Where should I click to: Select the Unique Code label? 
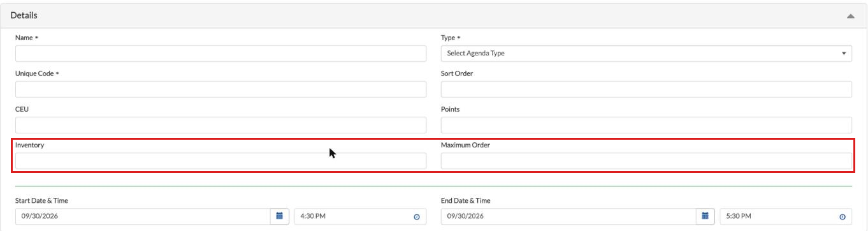pos(35,73)
